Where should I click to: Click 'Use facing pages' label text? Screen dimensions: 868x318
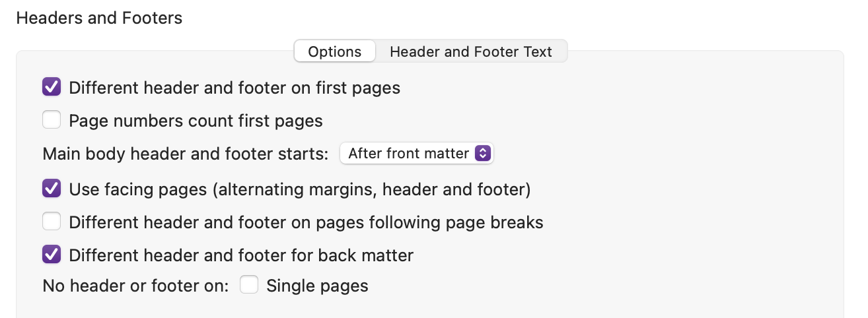pos(137,190)
